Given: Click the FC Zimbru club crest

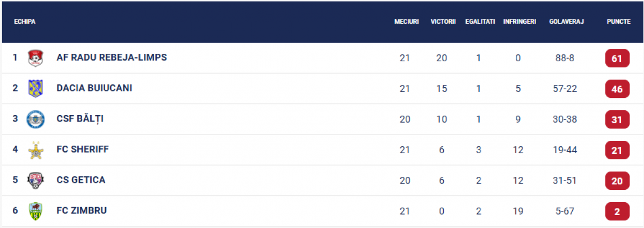Looking at the screenshot, I should [x=35, y=211].
